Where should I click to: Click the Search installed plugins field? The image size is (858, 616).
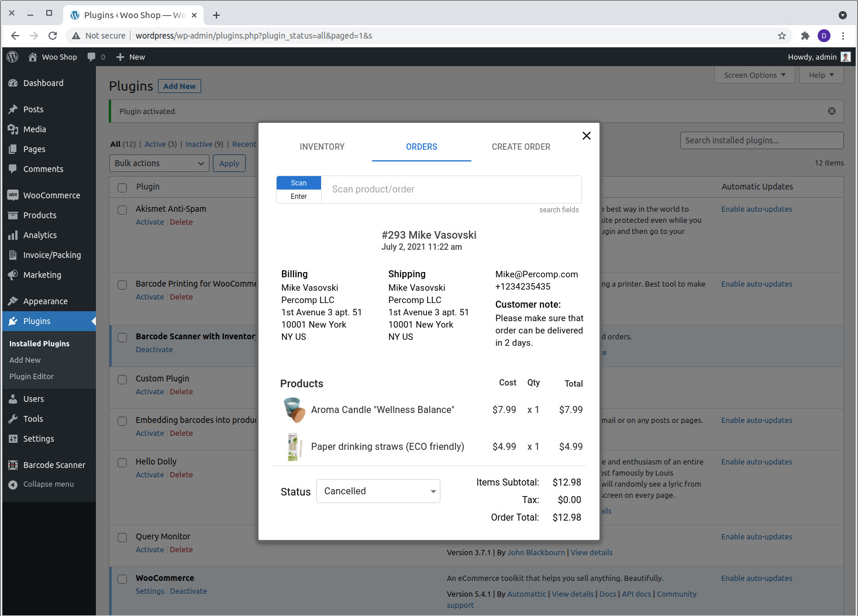point(762,140)
